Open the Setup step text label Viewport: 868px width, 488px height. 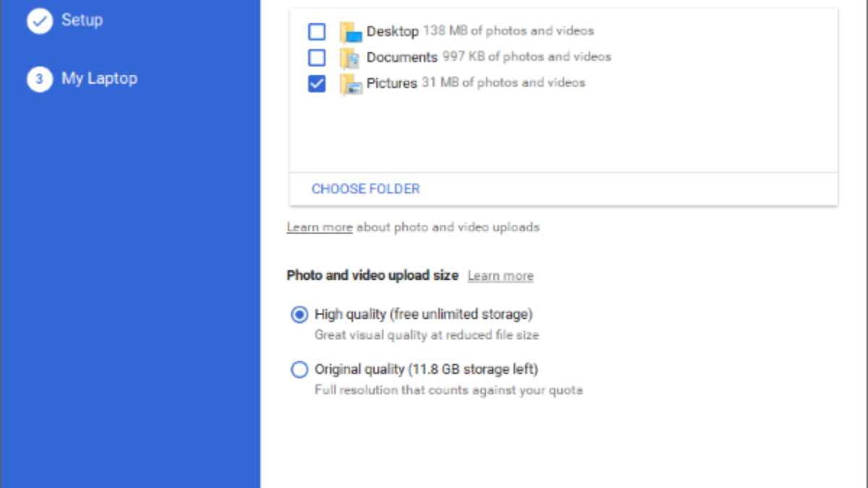tap(82, 20)
